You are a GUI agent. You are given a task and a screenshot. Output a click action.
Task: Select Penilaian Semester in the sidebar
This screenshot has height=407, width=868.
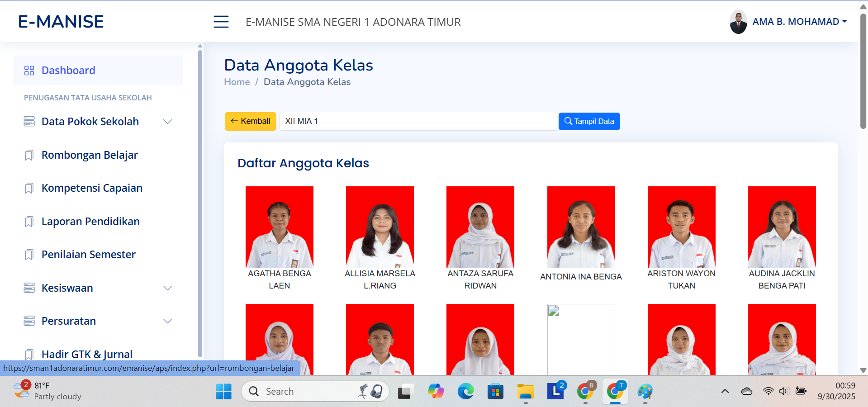(88, 255)
